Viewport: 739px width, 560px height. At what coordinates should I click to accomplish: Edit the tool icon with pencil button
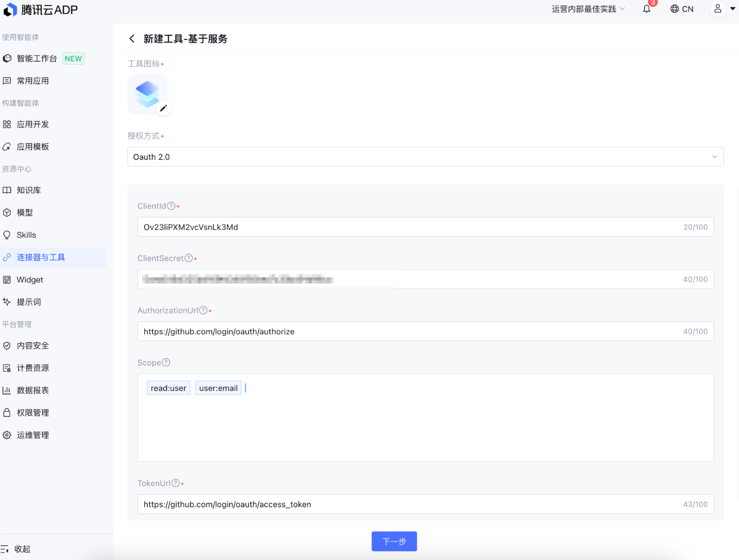[163, 108]
